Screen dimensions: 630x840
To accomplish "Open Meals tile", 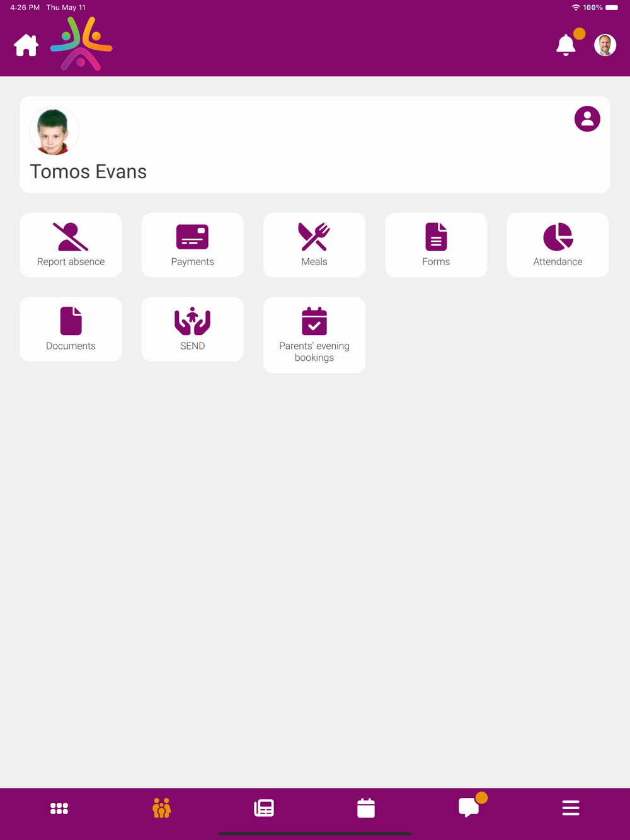I will (314, 245).
